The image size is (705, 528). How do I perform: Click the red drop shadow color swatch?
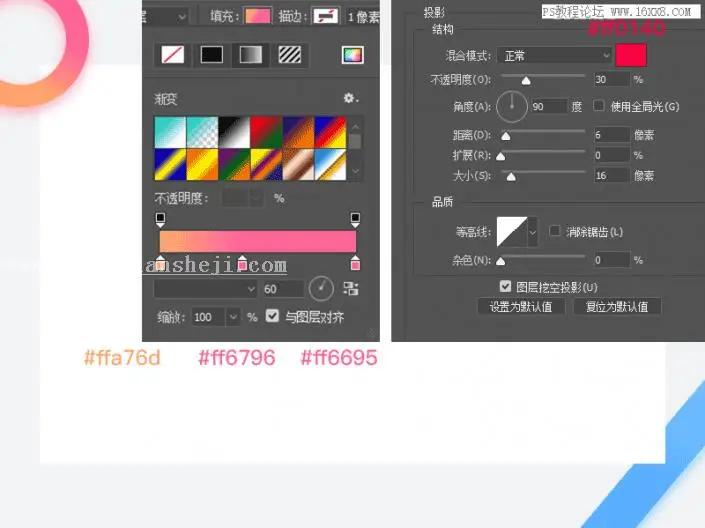[x=631, y=55]
